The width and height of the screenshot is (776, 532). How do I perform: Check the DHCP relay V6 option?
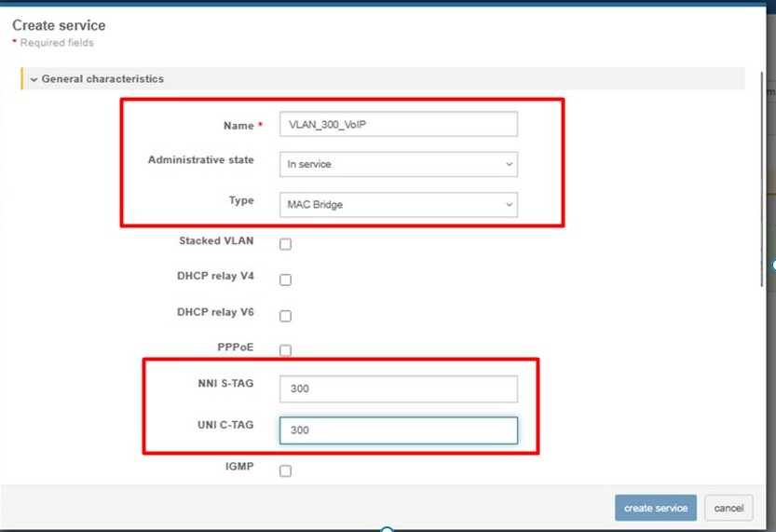[286, 316]
